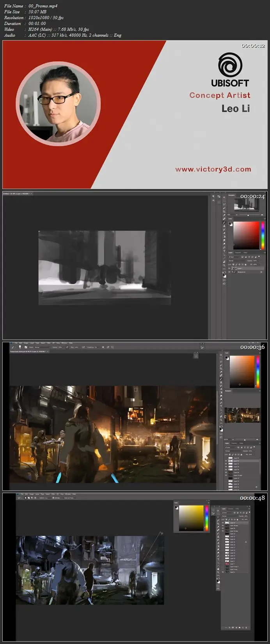The height and width of the screenshot is (644, 270).
Task: Select Zoom tool in the 00:00:48 frame
Action: [218, 572]
